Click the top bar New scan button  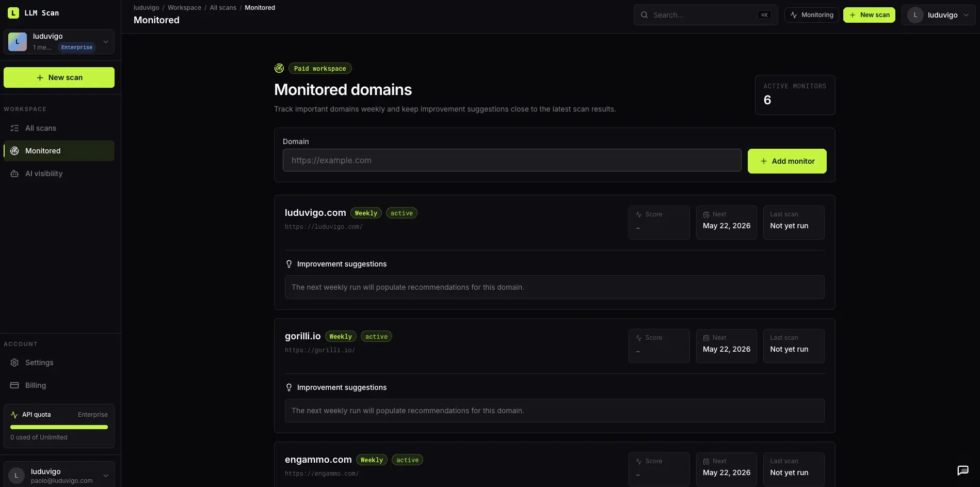(x=869, y=15)
